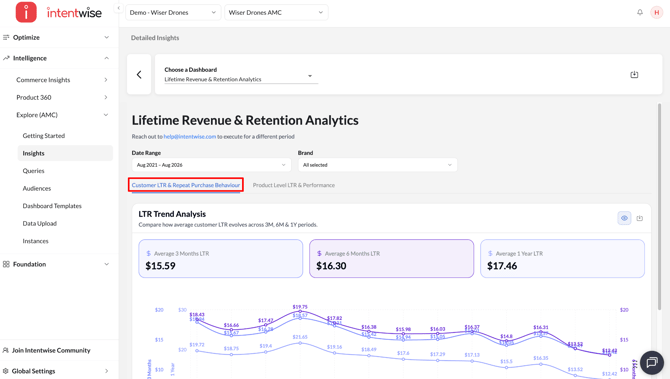
Task: Collapse the Intelligence section
Action: (x=106, y=58)
